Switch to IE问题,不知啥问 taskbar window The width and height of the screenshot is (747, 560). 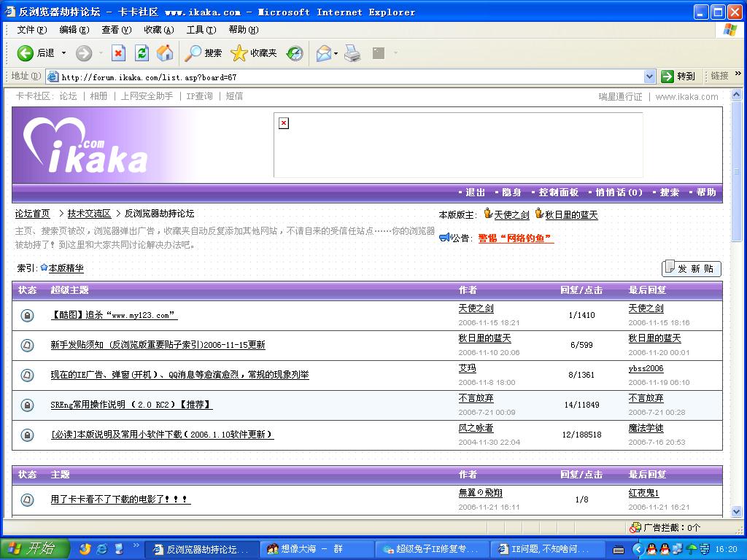(547, 549)
